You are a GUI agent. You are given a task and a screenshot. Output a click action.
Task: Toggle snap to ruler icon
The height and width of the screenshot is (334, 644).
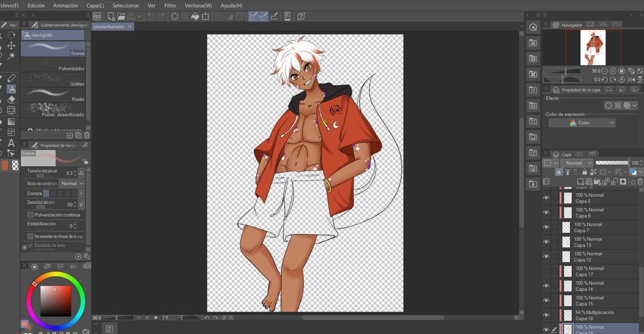pos(253,17)
